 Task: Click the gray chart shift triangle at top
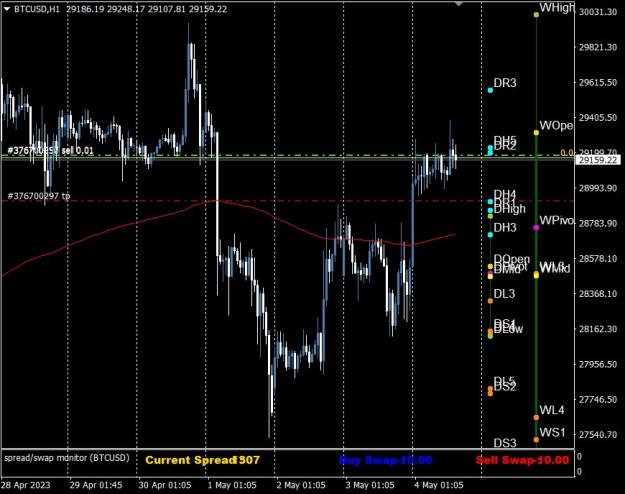[x=459, y=4]
